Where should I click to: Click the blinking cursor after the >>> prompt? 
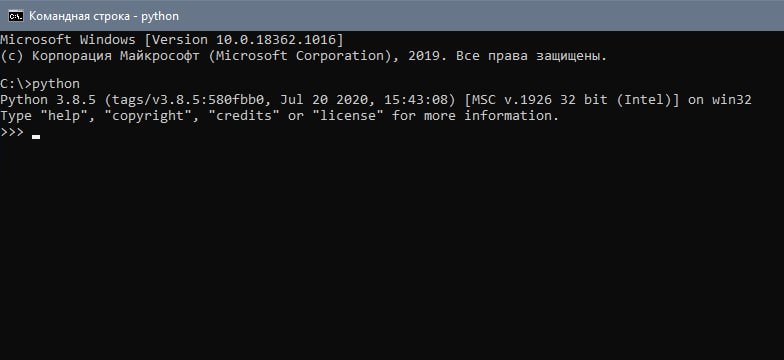coord(36,136)
